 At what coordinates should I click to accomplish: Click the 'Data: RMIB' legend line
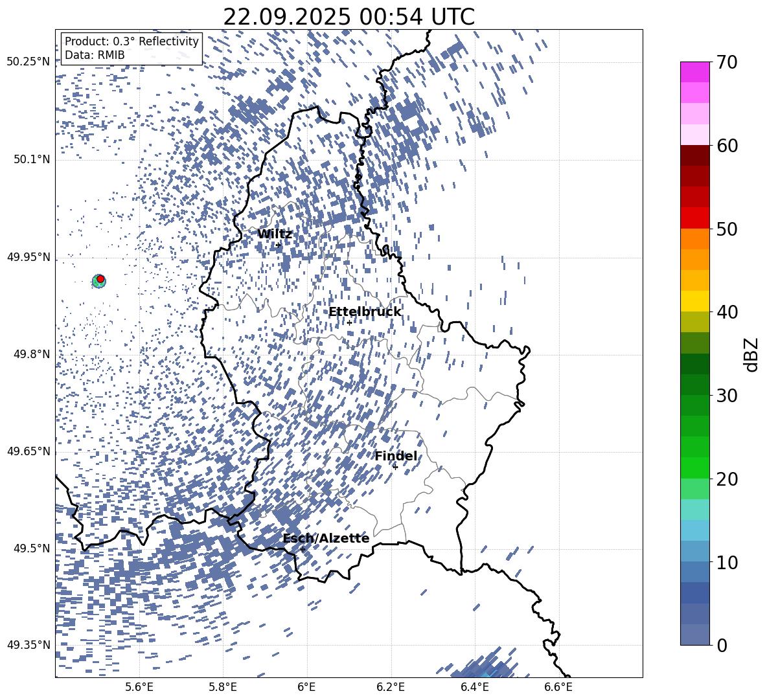tap(95, 55)
